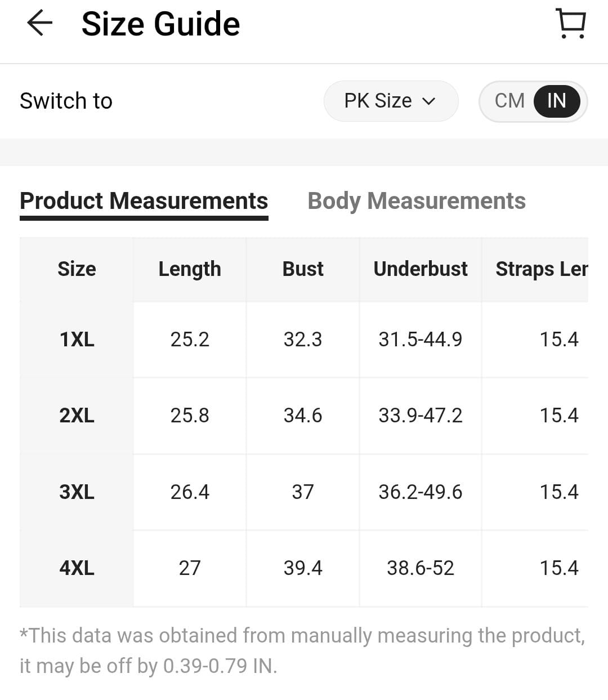Switch units to CM
The height and width of the screenshot is (700, 608).
point(509,101)
